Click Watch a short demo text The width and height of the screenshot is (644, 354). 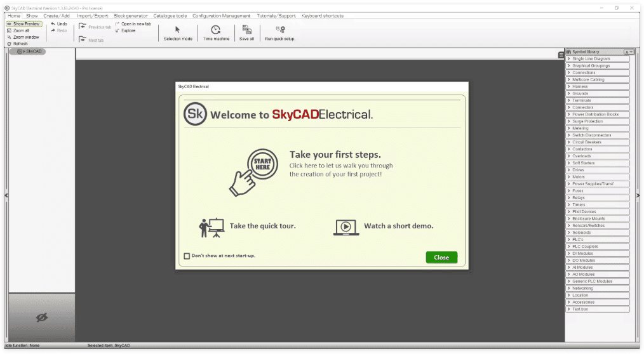(x=398, y=226)
